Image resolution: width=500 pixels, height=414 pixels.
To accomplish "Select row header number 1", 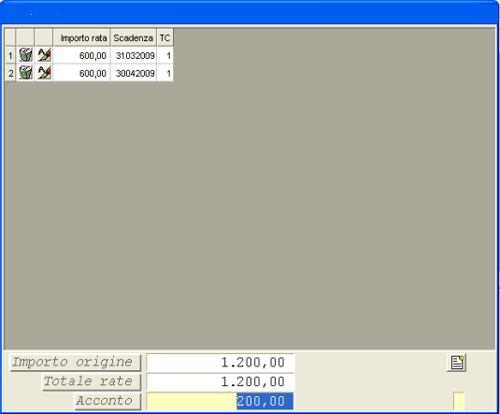I will point(10,55).
